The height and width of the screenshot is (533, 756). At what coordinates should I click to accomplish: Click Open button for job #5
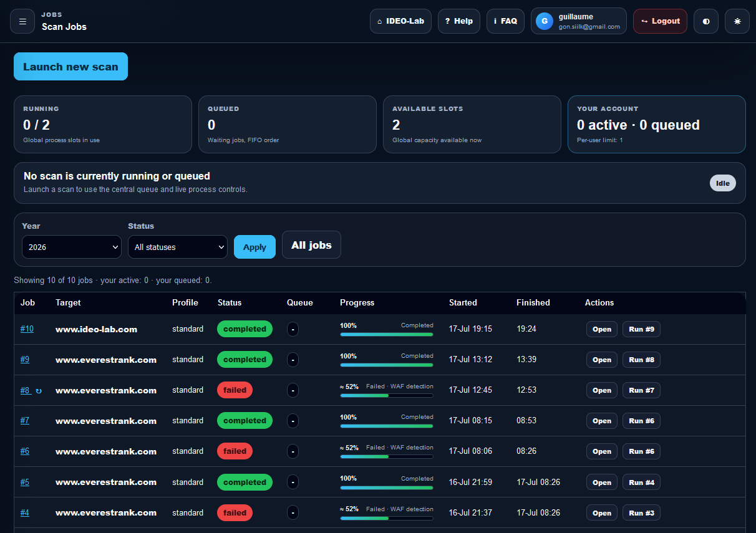point(602,482)
